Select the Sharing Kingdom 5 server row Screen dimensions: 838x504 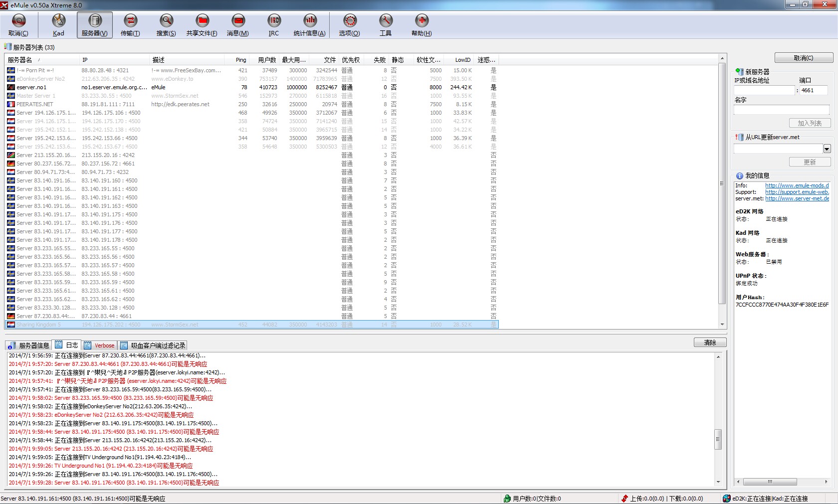[252, 325]
